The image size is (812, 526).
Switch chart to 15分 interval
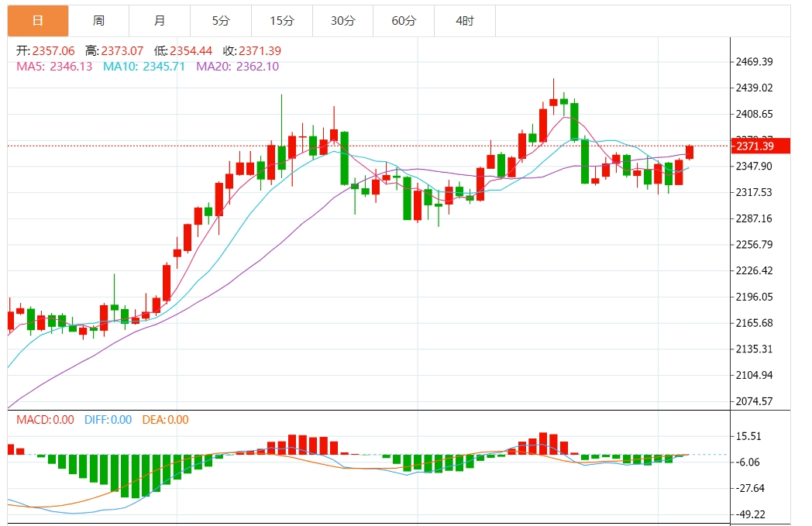pyautogui.click(x=282, y=21)
